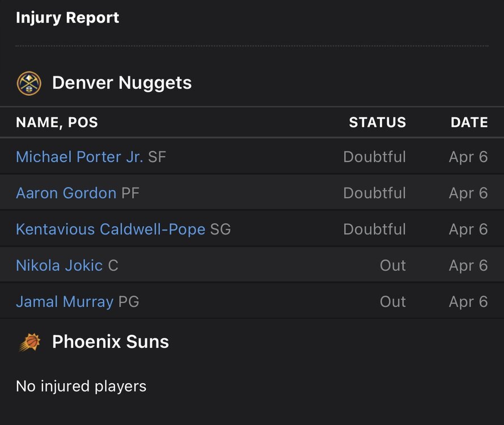The width and height of the screenshot is (504, 425).
Task: Click Aaron Gordon's Doubtful status
Action: tap(374, 193)
